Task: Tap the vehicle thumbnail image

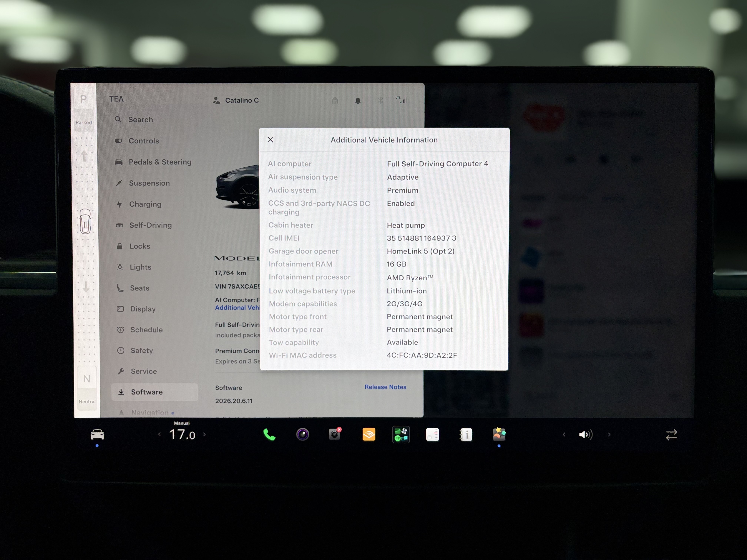Action: [237, 187]
